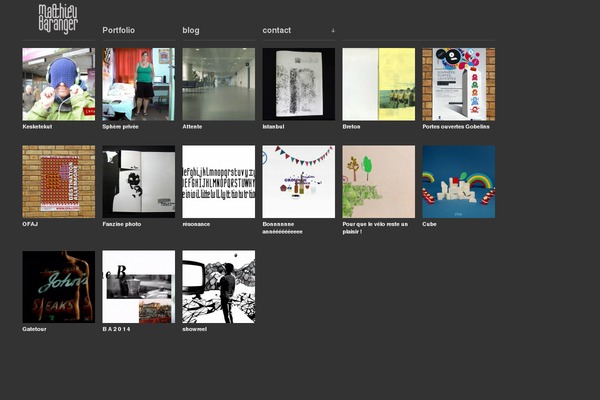Expand the down arrow beside contact
The image size is (600, 400).
333,30
